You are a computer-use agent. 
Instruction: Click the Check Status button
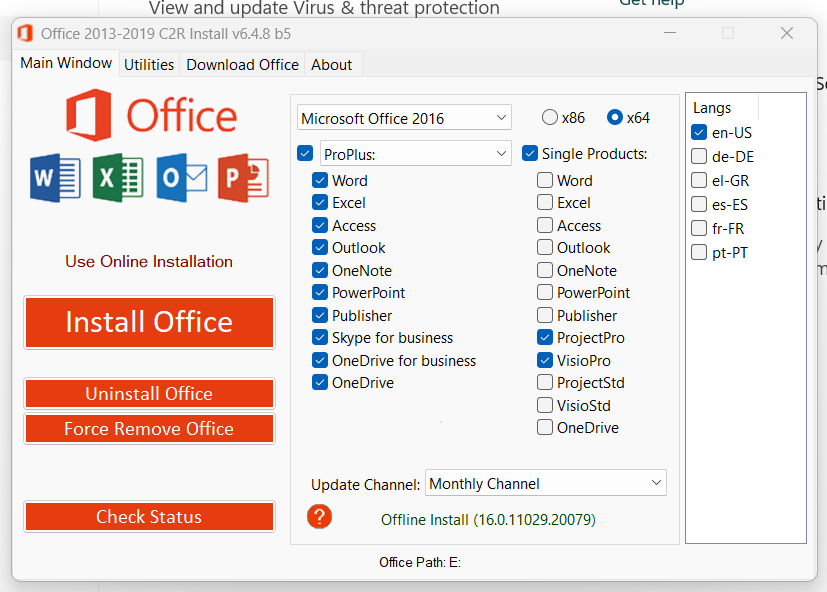(x=149, y=517)
